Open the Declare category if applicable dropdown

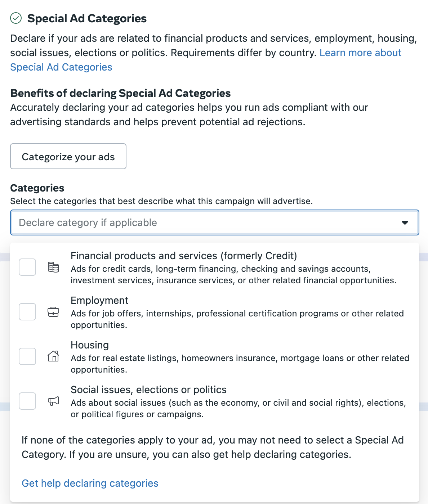(x=214, y=222)
